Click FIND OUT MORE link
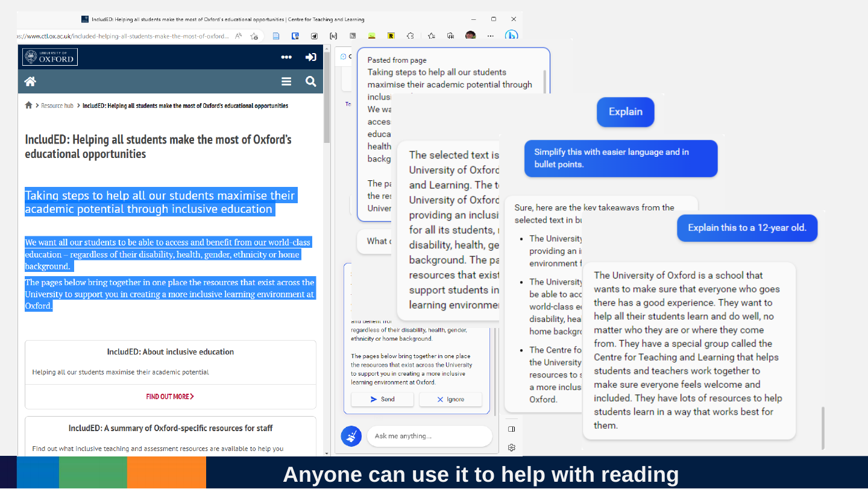Viewport: 868px width, 489px height. pyautogui.click(x=170, y=397)
